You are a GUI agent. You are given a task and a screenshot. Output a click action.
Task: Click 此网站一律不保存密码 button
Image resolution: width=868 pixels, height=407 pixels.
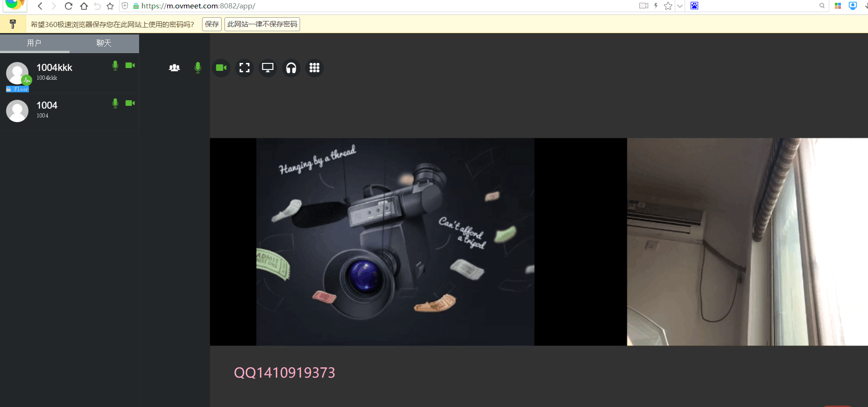coord(262,24)
